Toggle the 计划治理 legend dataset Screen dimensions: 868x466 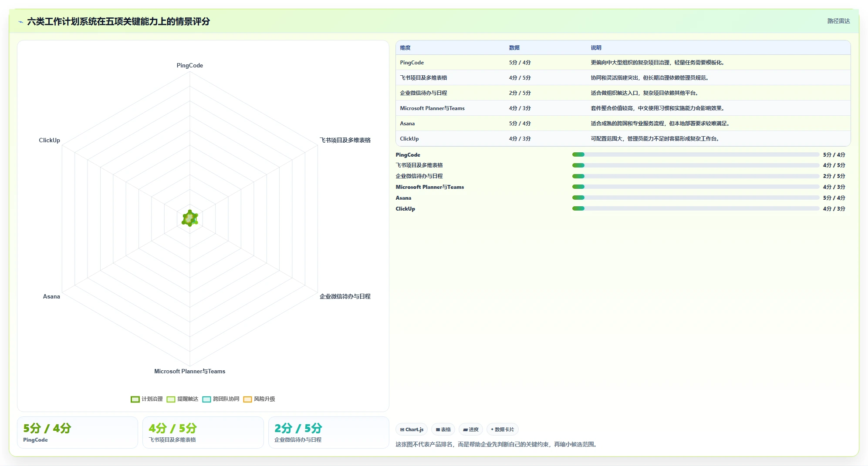click(x=147, y=399)
